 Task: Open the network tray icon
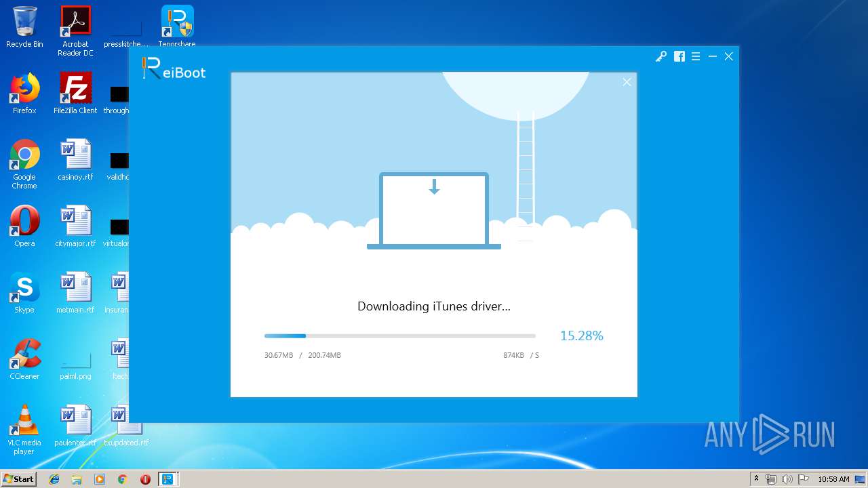(771, 479)
